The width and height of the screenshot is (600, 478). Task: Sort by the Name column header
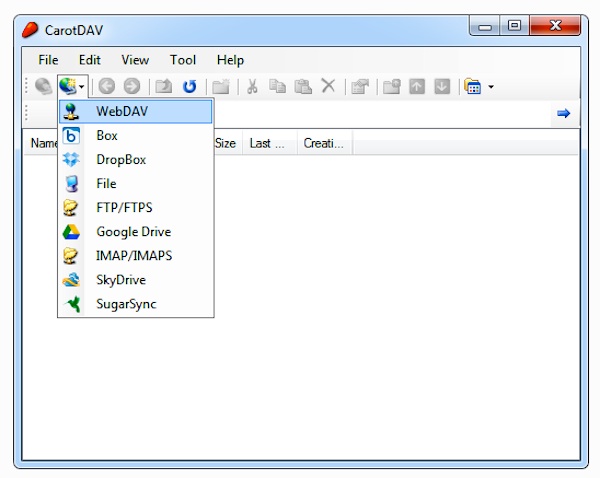[x=43, y=143]
